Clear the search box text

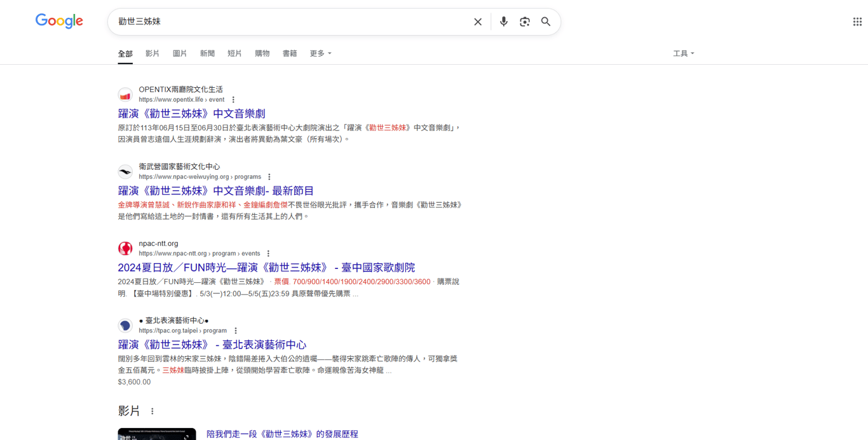tap(478, 22)
